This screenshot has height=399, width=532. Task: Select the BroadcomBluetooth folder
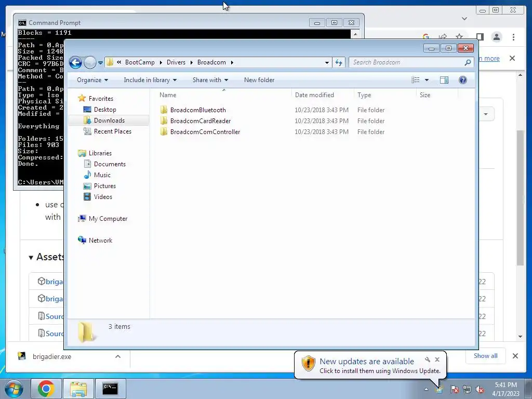(198, 110)
